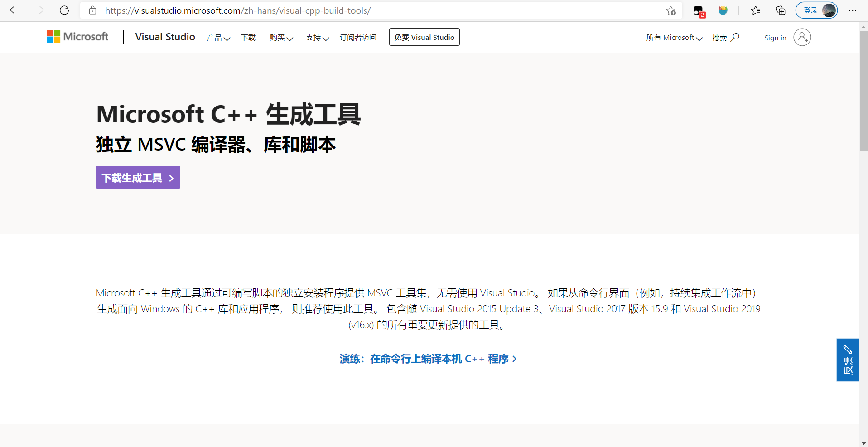Expand the 支持 dropdown menu

[x=317, y=38]
